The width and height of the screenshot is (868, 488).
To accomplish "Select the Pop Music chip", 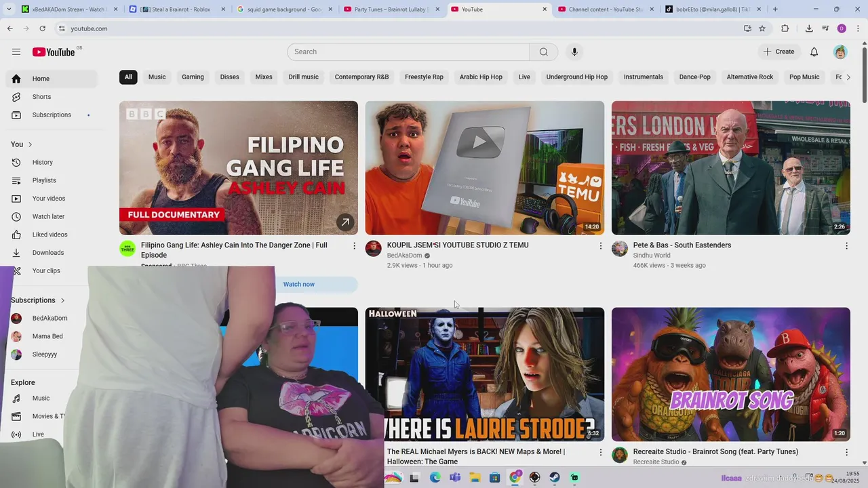I will 804,77.
